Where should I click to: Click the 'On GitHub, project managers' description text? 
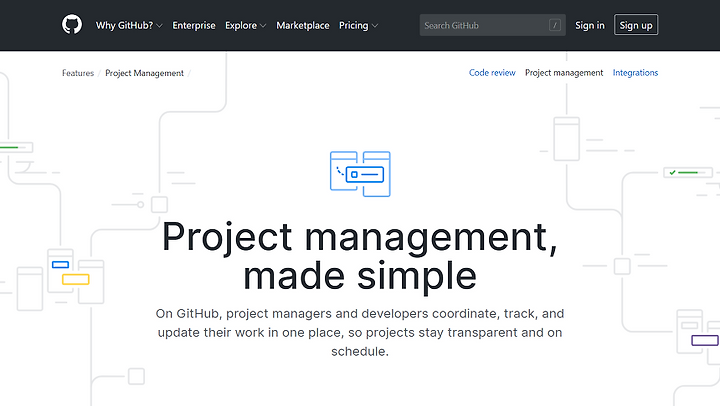pyautogui.click(x=360, y=333)
